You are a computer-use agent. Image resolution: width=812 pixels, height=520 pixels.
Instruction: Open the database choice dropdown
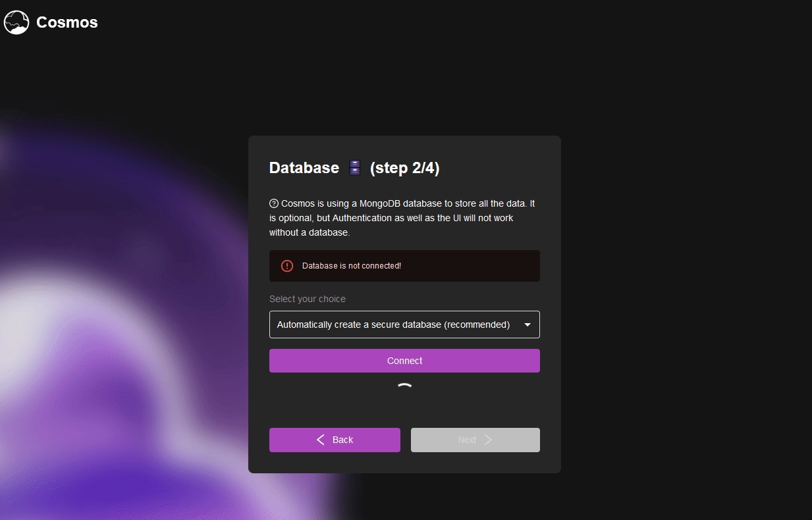(404, 325)
